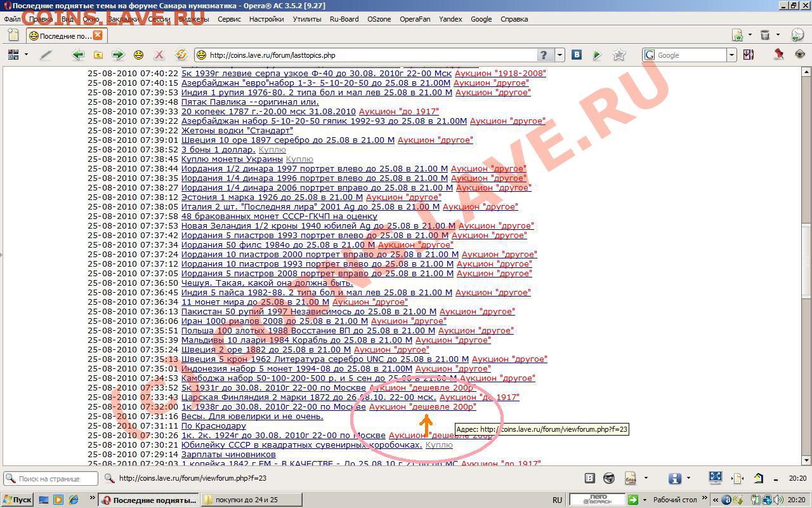This screenshot has width=812, height=508.
Task: Expand the address bar history dropdown
Action: pyautogui.click(x=560, y=55)
